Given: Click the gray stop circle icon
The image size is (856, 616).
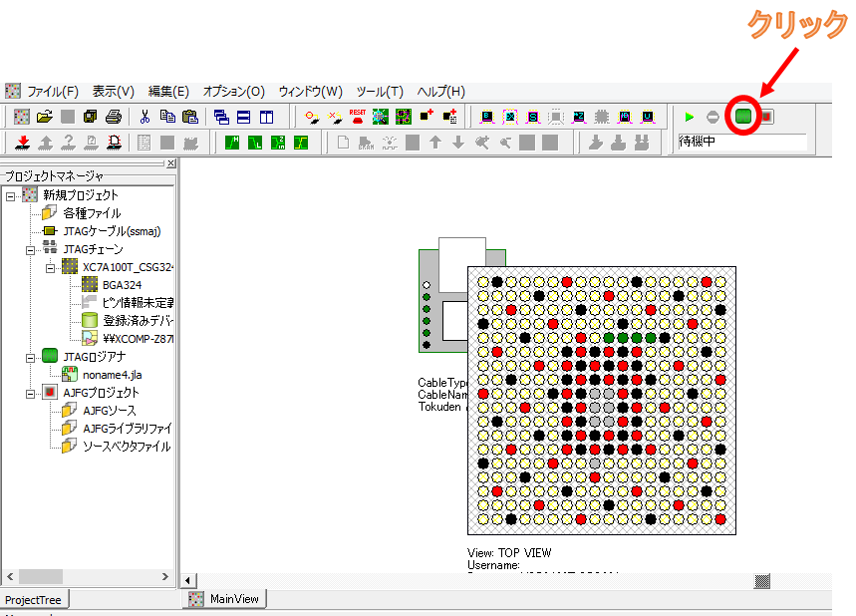Looking at the screenshot, I should tap(713, 117).
